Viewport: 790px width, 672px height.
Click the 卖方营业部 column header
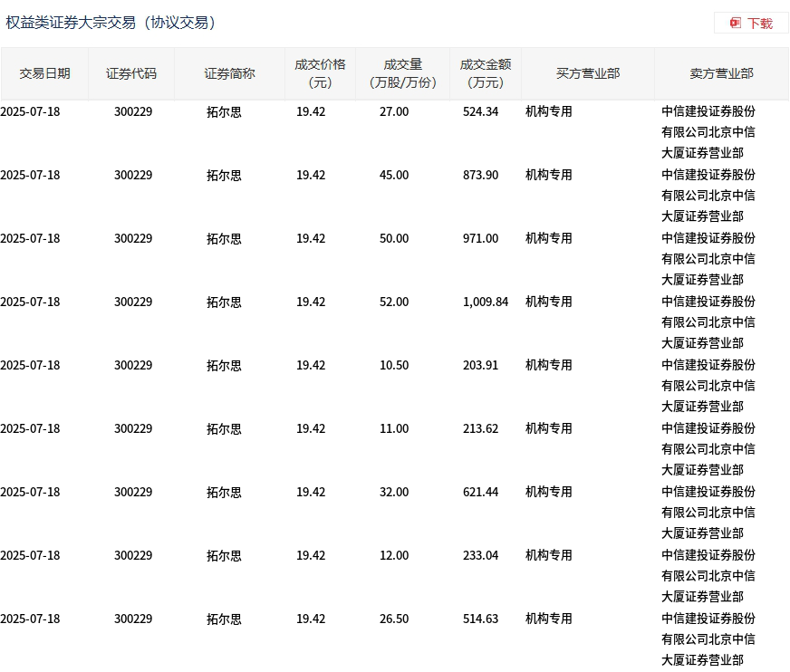pyautogui.click(x=721, y=74)
